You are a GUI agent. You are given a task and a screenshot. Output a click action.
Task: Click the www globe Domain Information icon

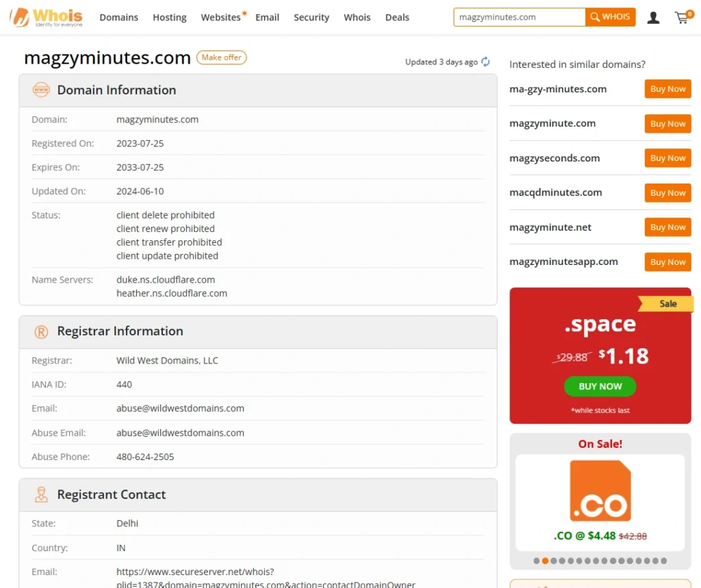[x=41, y=90]
